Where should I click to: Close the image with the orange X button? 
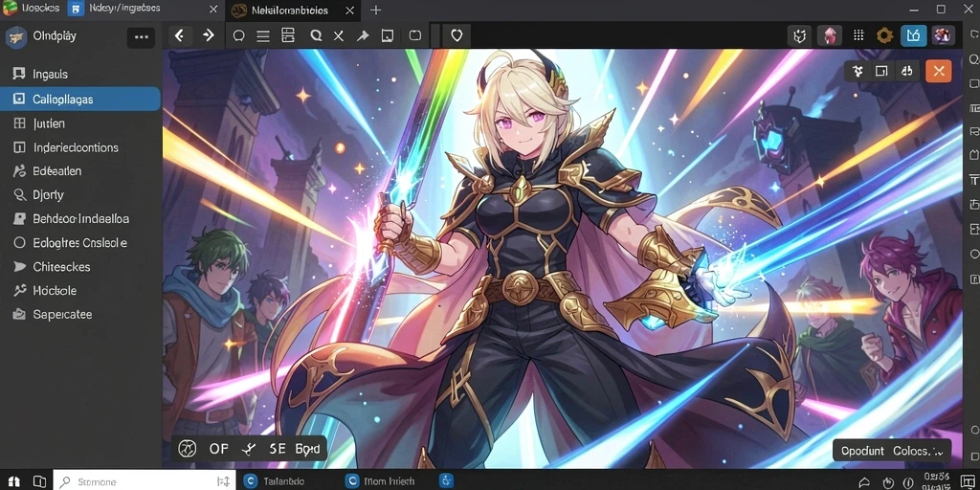[939, 71]
